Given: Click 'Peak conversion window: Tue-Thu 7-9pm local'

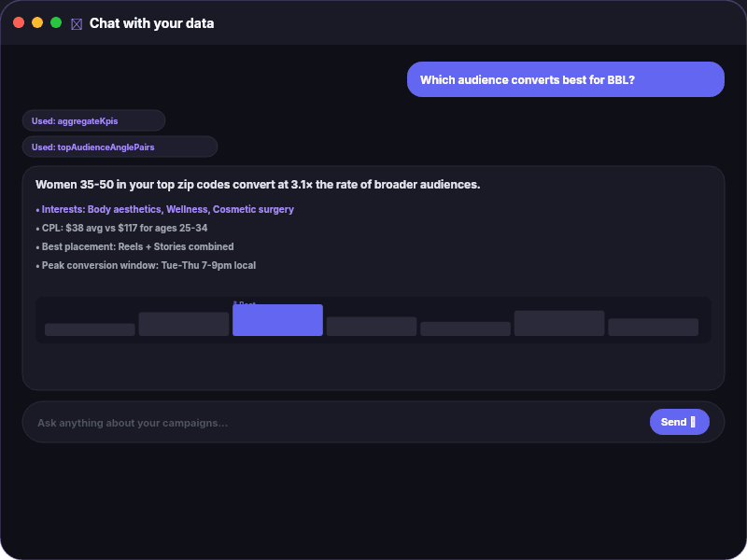Looking at the screenshot, I should 146,265.
